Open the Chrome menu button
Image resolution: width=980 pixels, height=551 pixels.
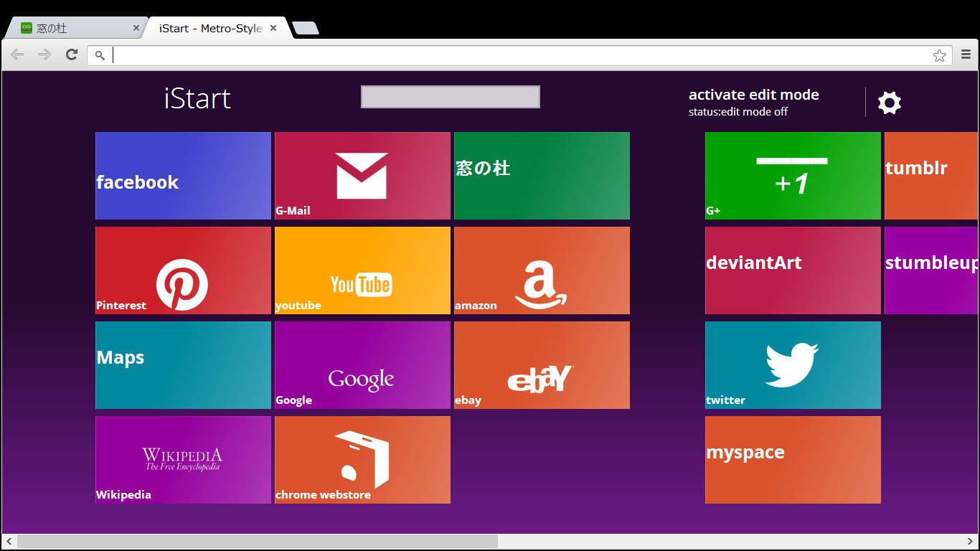pos(964,55)
